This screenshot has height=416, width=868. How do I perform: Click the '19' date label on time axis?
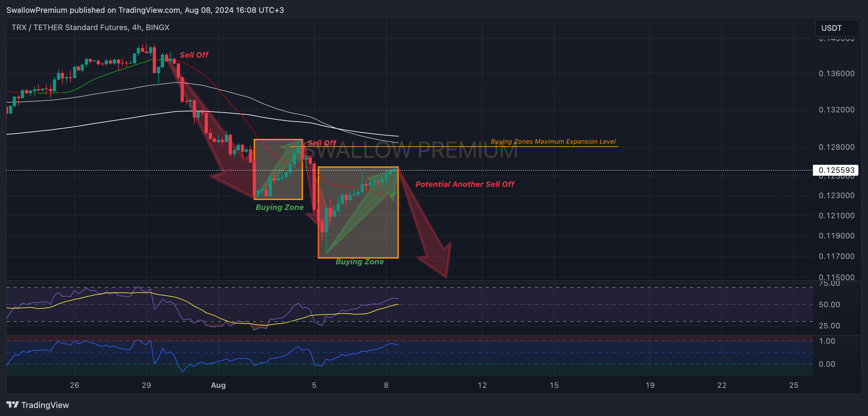pyautogui.click(x=650, y=385)
